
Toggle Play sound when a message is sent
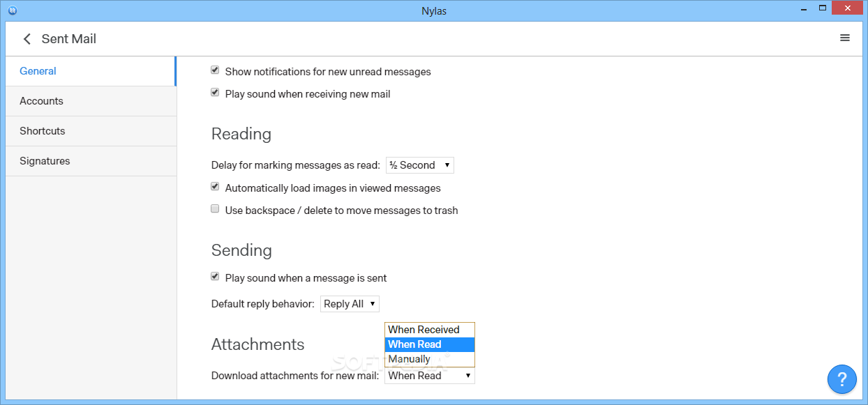point(215,277)
